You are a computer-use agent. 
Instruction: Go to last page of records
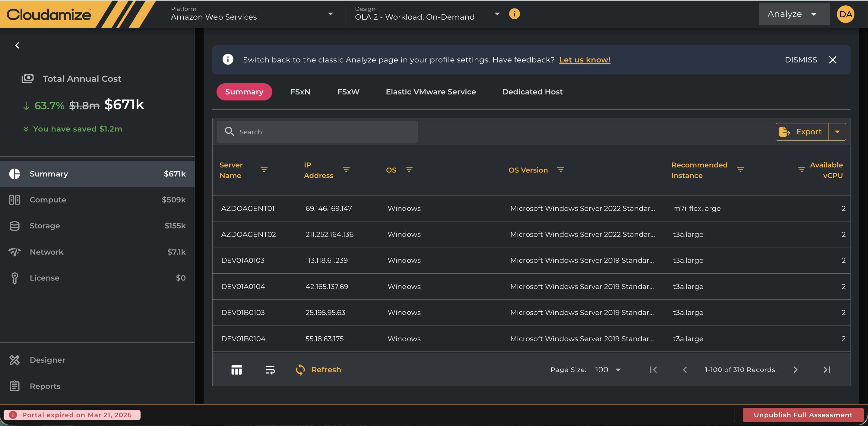click(x=827, y=370)
